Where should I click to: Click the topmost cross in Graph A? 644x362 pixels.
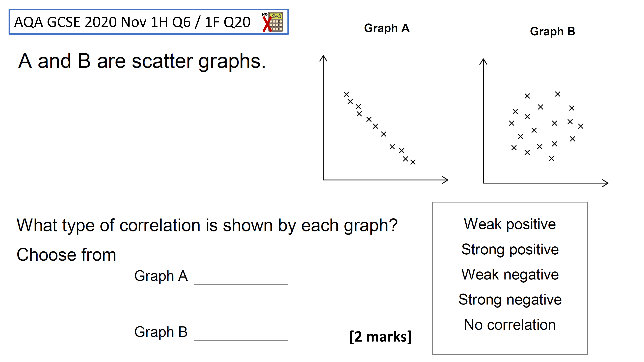(346, 94)
